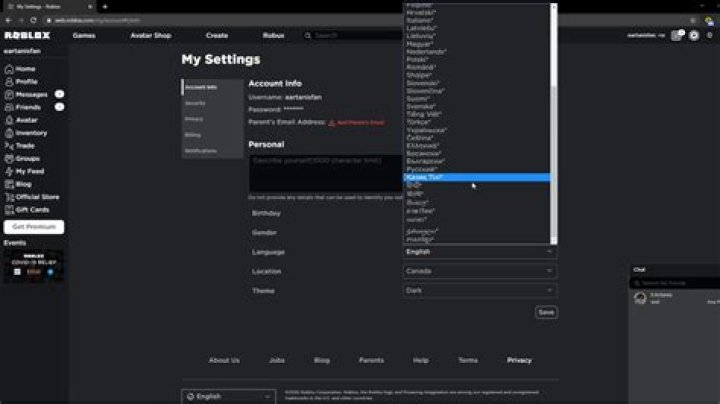Click the friend's avatar in the Chat panel
The height and width of the screenshot is (404, 720).
(x=640, y=298)
